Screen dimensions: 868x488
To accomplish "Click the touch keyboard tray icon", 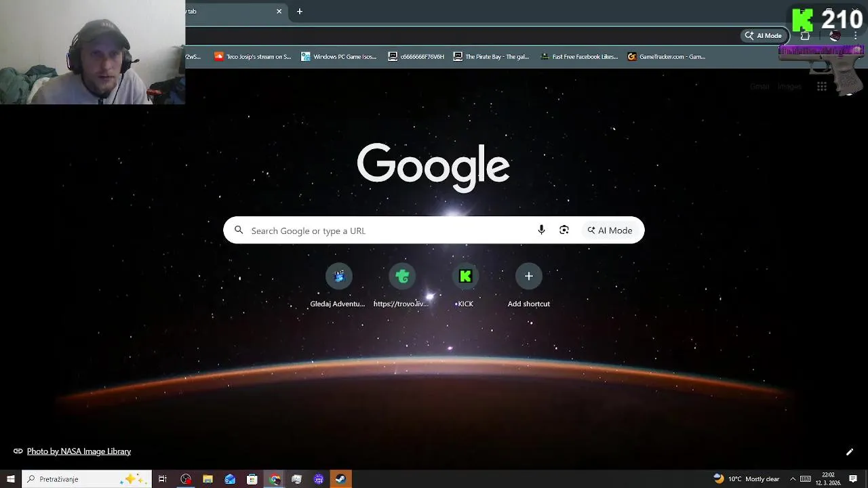I will (806, 479).
